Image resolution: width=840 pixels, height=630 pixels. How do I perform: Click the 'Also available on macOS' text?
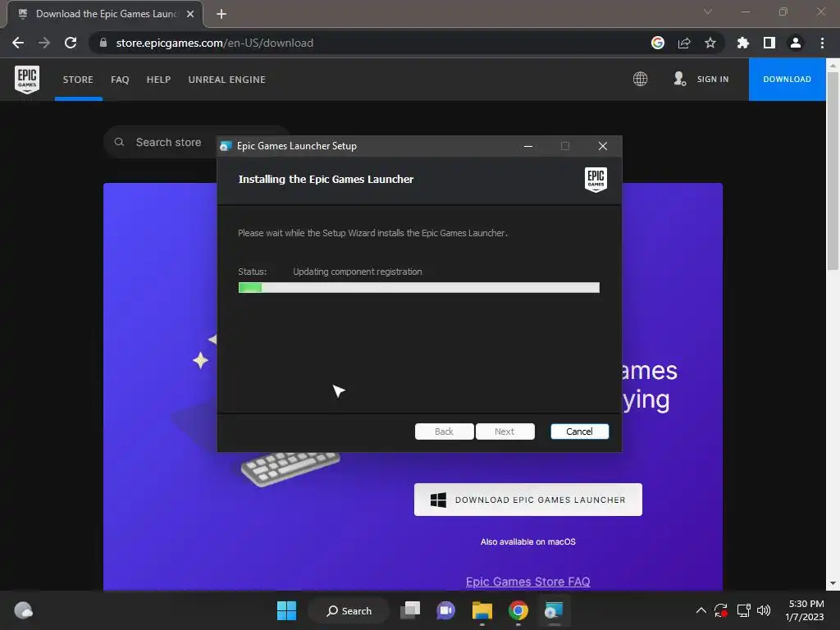[528, 541]
